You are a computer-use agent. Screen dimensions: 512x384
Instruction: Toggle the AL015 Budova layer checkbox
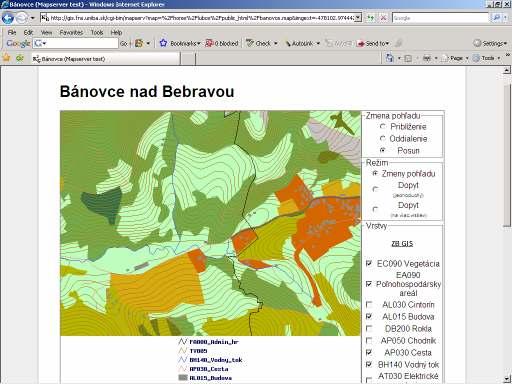[369, 316]
